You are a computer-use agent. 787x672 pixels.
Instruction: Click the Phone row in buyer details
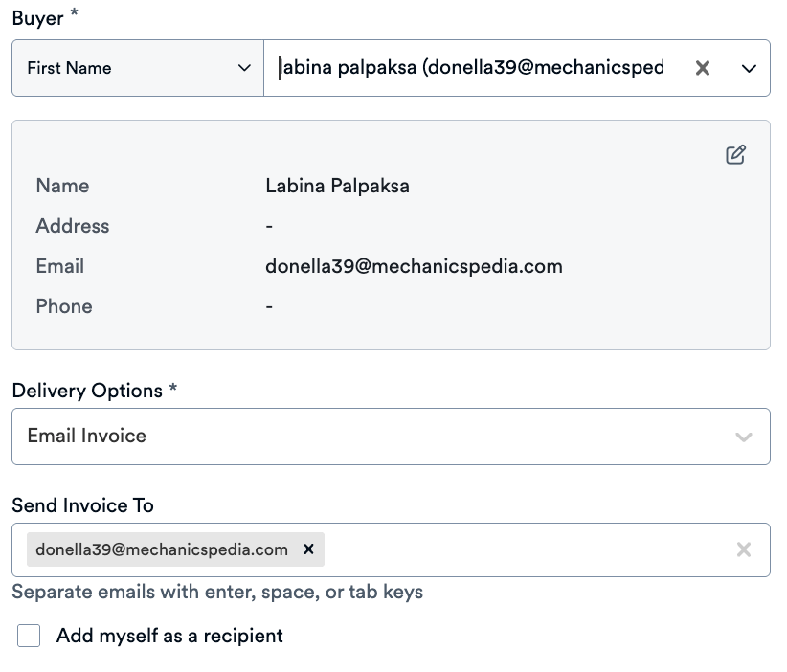pyautogui.click(x=64, y=306)
